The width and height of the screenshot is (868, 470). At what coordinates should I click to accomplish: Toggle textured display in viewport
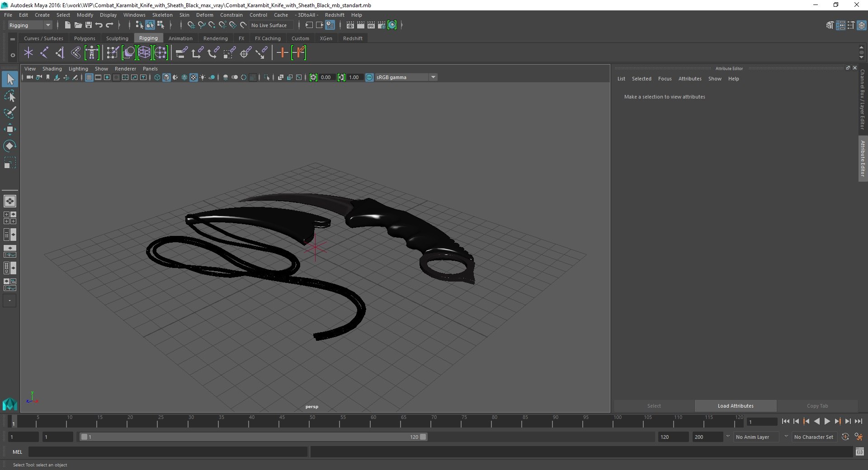[193, 77]
